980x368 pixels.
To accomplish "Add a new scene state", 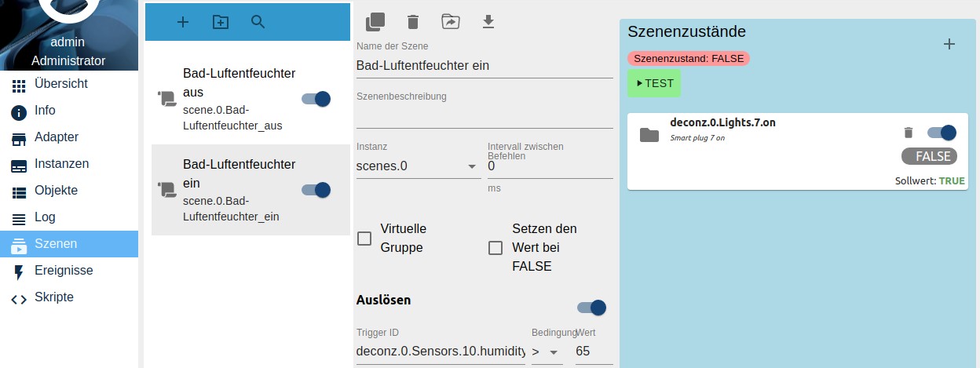I will point(949,44).
